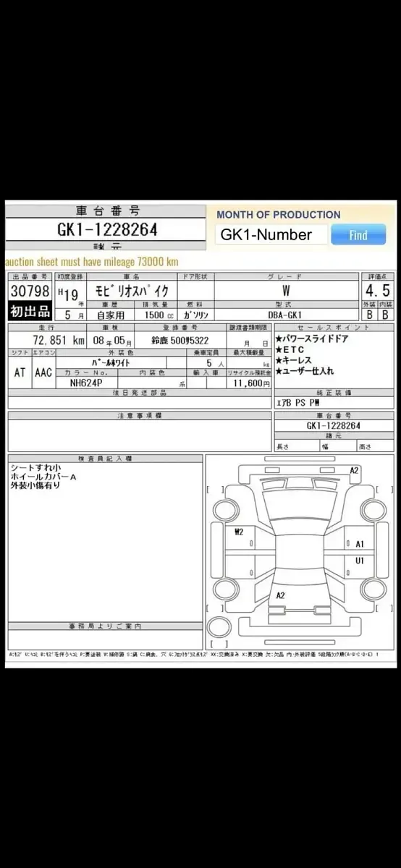Viewport: 401px width, 868px height.
Task: Click the 4.5 evaluation score
Action: coord(377,291)
